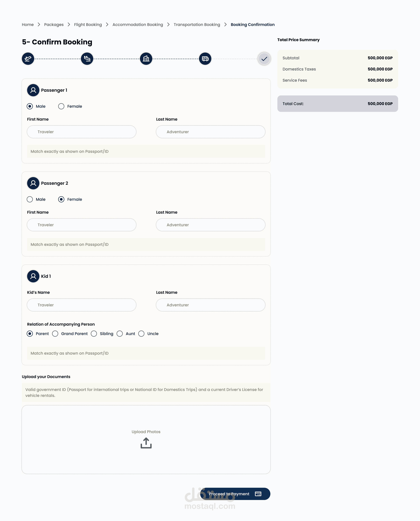Click the confirmation checkmark step icon
Viewport: 420px width, 521px height.
pyautogui.click(x=264, y=59)
